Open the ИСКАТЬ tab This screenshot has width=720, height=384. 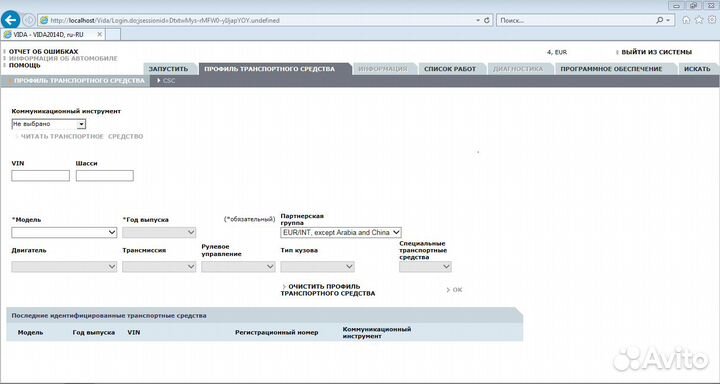pos(697,69)
